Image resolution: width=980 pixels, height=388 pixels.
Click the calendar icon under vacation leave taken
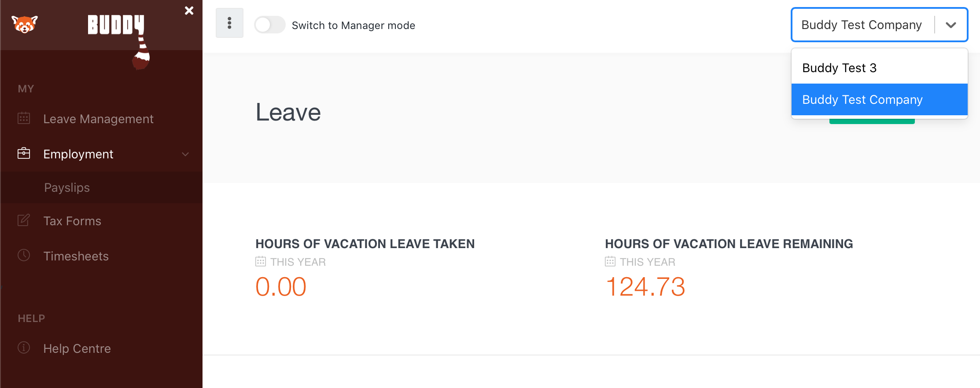pyautogui.click(x=261, y=261)
